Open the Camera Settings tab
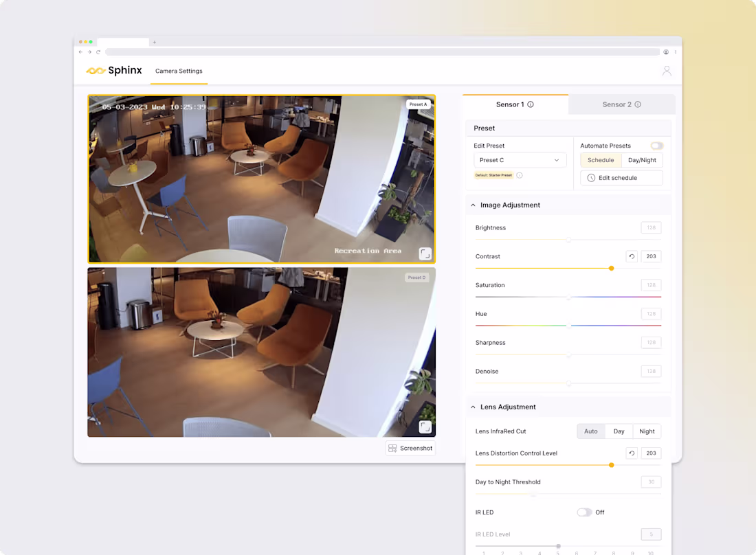Image resolution: width=756 pixels, height=555 pixels. coord(179,71)
